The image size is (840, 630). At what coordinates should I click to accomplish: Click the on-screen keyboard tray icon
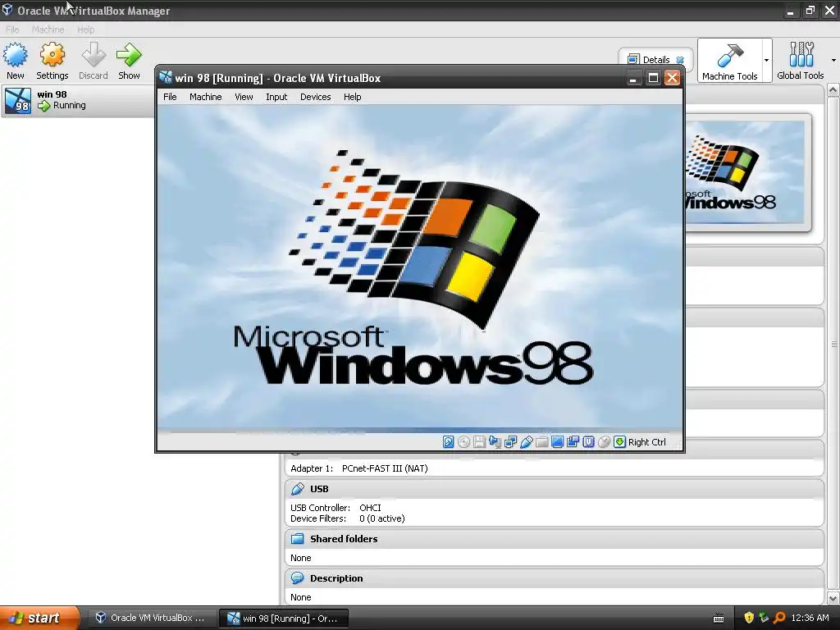click(719, 619)
